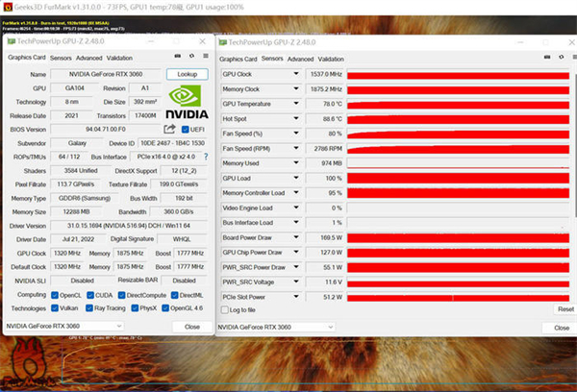
Task: Open the Fan Speed (RPM) sensor dropdown
Action: pos(296,148)
